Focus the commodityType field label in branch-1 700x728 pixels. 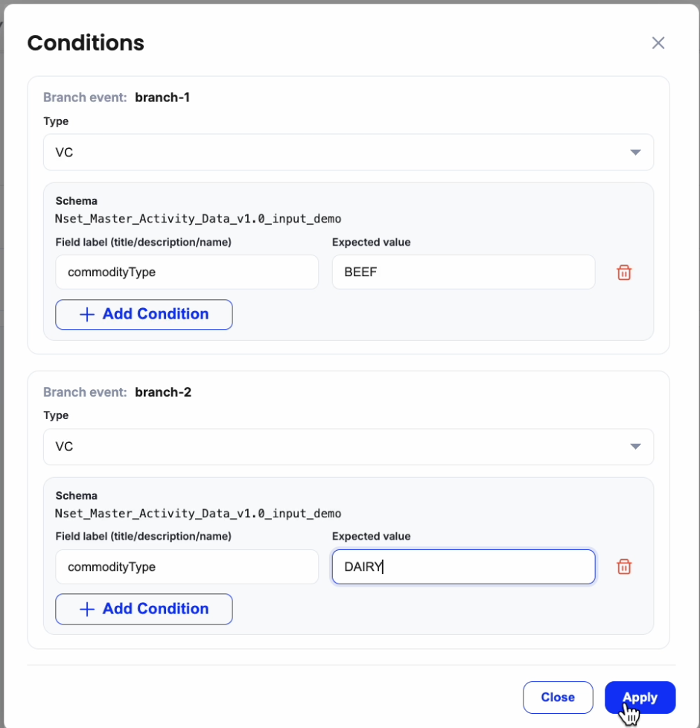[x=186, y=272]
